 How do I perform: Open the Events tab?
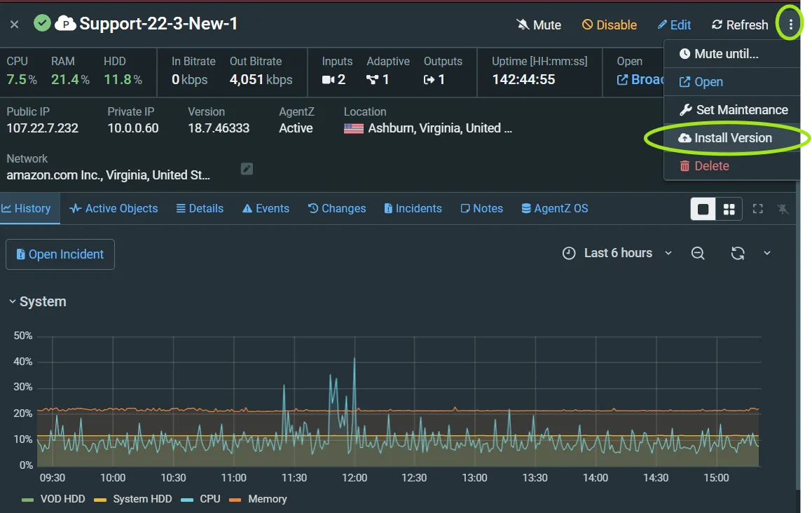tap(266, 208)
